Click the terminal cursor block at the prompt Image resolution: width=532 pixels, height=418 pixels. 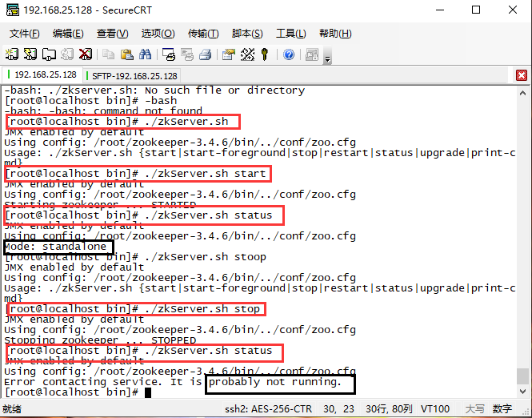pyautogui.click(x=147, y=392)
